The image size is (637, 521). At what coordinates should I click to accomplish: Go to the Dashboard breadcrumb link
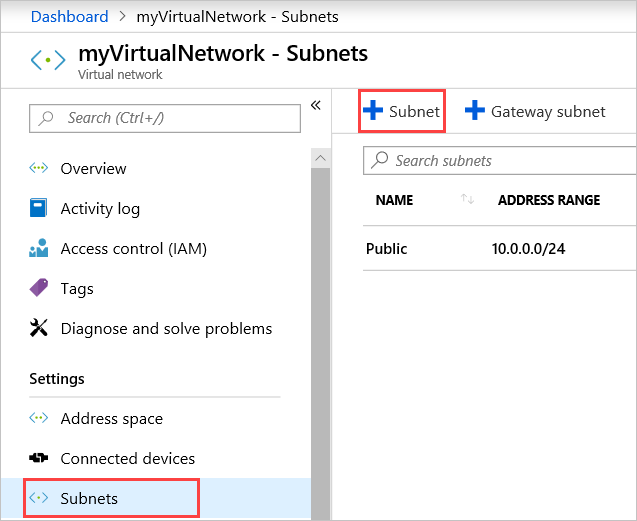pyautogui.click(x=69, y=17)
